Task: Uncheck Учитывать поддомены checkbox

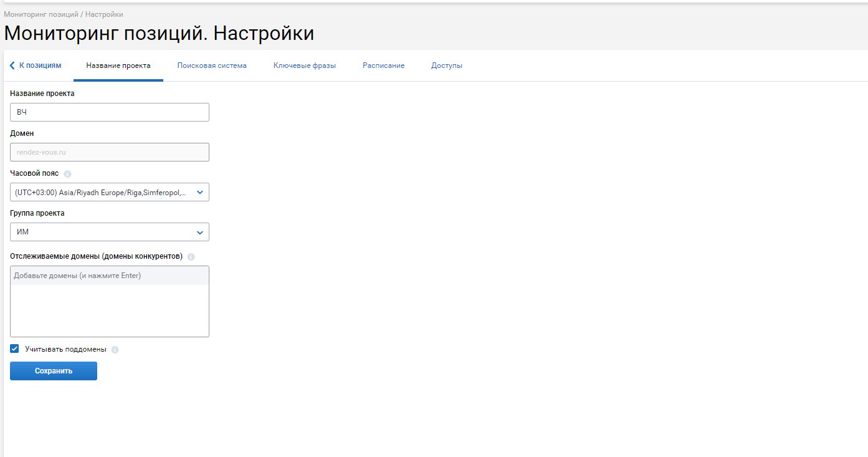Action: coord(14,349)
